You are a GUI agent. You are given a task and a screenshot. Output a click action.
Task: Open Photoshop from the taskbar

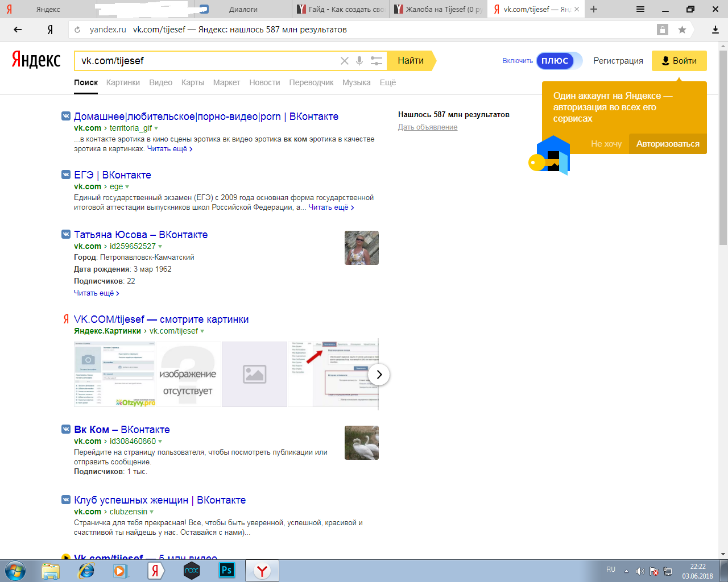pyautogui.click(x=227, y=571)
